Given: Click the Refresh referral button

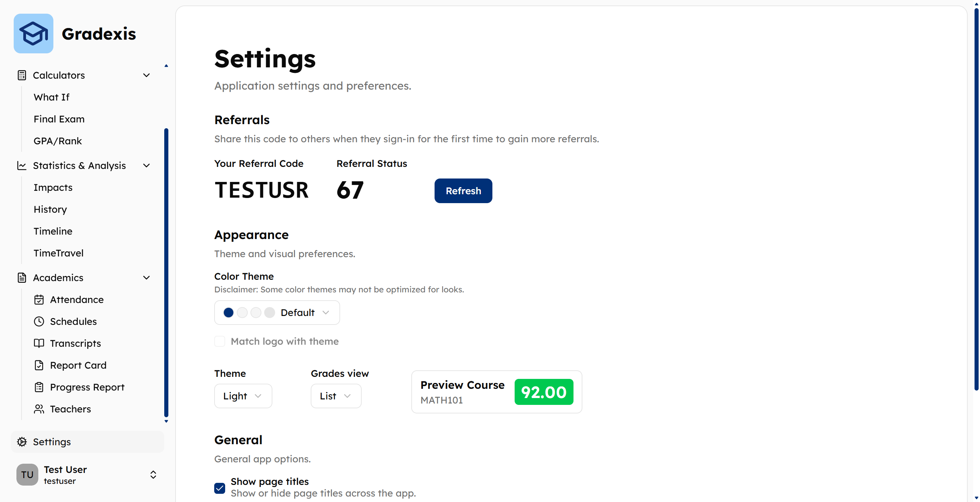Looking at the screenshot, I should pyautogui.click(x=463, y=190).
